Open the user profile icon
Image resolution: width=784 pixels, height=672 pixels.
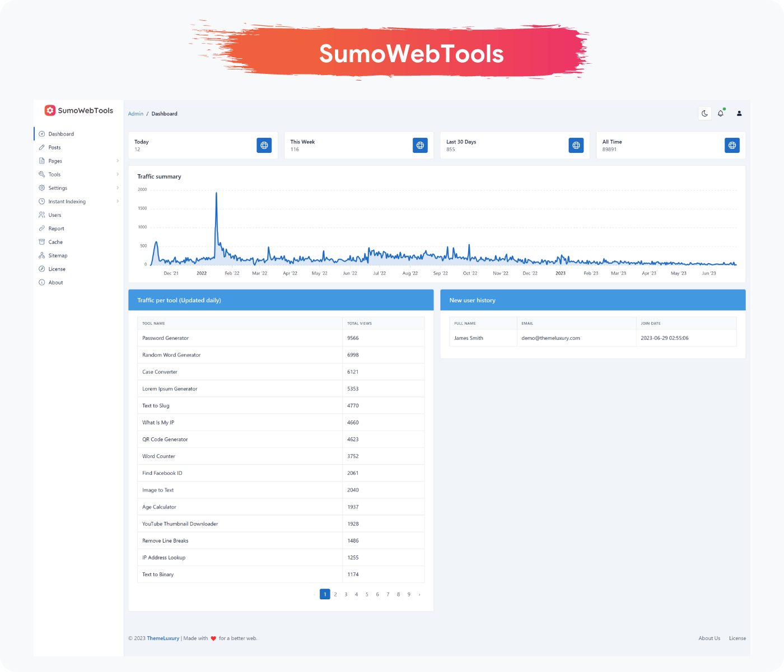tap(739, 114)
